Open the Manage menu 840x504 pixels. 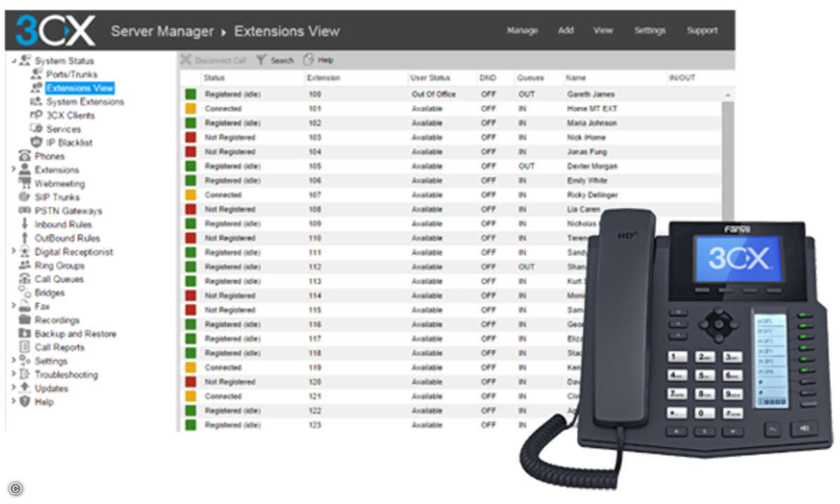(x=522, y=31)
